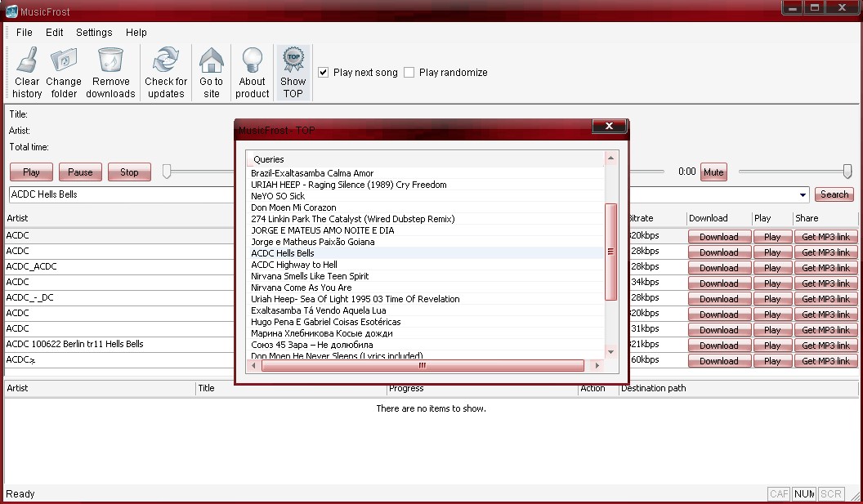The height and width of the screenshot is (504, 863).
Task: Click Download for ACDC Berlin tr11 Hells Bells
Action: pos(719,346)
